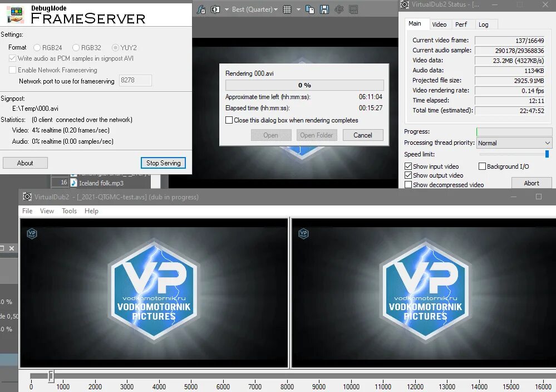The image size is (556, 392).
Task: Abort the dub in VirtualDub2 Status
Action: pos(532,183)
